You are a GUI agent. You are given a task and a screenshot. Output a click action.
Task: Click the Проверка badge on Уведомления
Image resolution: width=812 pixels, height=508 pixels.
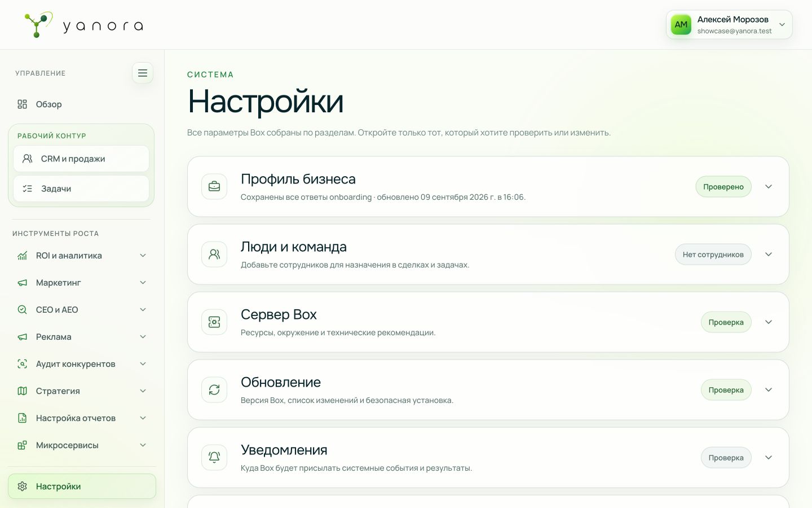pos(726,458)
